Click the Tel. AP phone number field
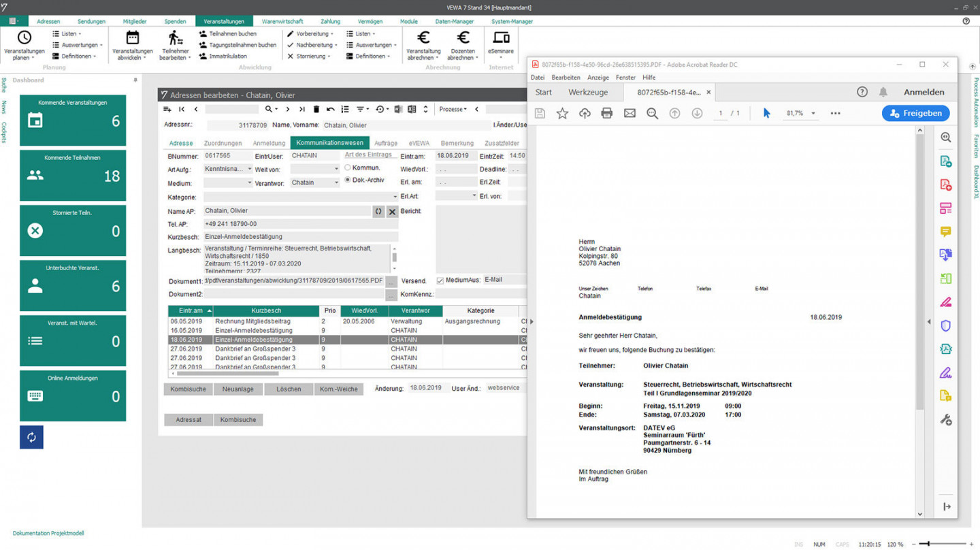This screenshot has width=980, height=550. tap(300, 224)
